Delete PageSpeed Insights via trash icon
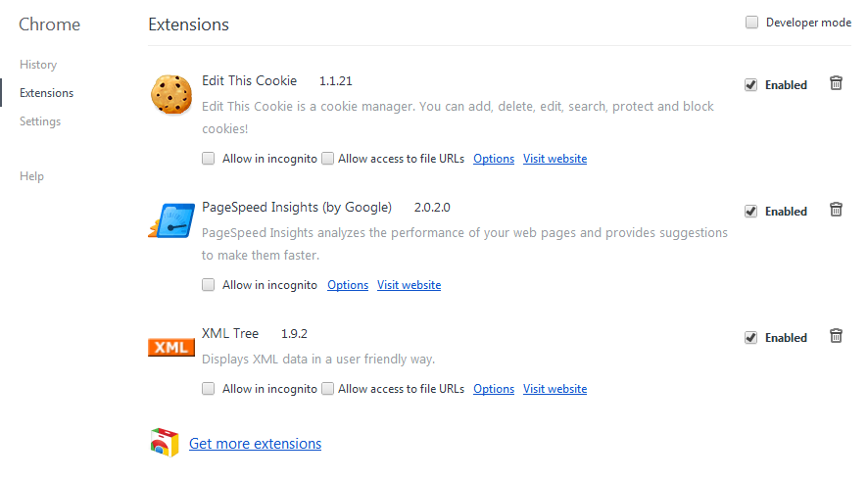The width and height of the screenshot is (868, 481). tap(836, 210)
